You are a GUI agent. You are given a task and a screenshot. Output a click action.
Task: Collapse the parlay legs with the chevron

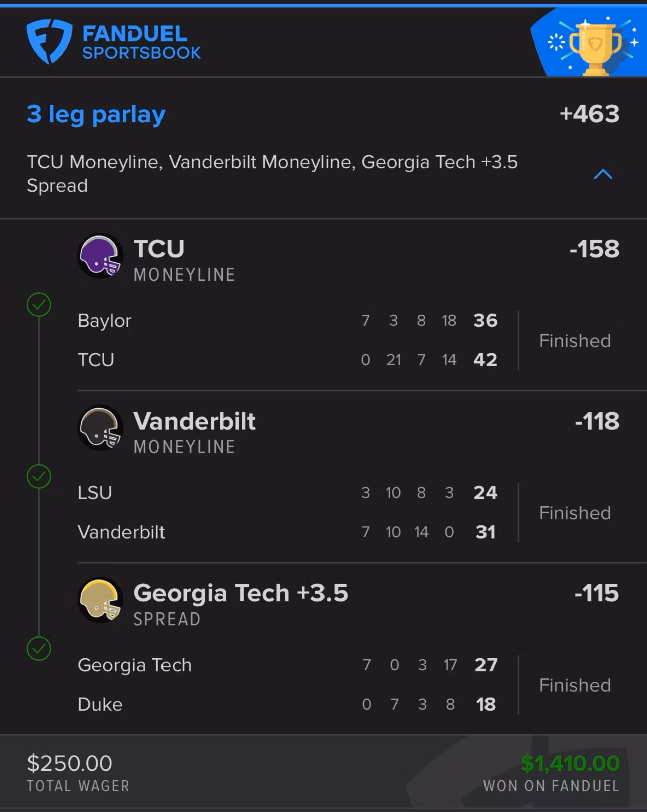click(603, 174)
